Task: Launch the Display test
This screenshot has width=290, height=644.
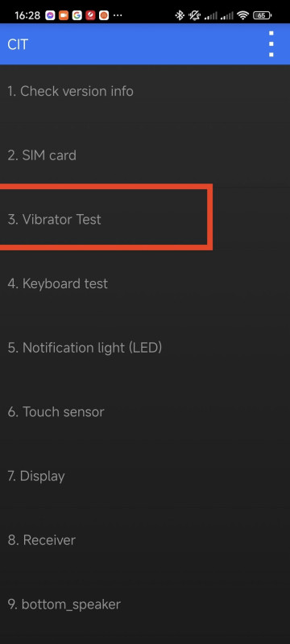Action: 145,476
